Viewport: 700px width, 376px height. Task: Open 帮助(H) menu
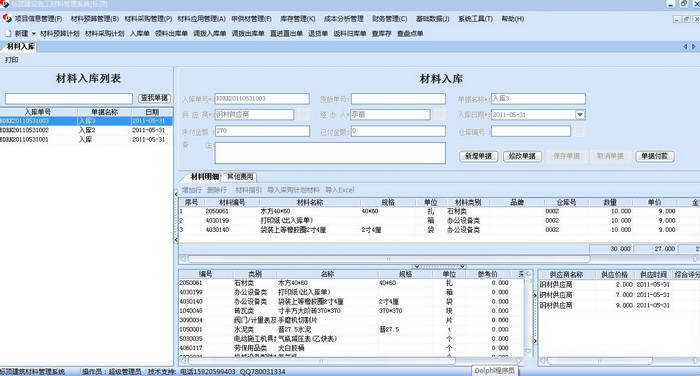(512, 19)
